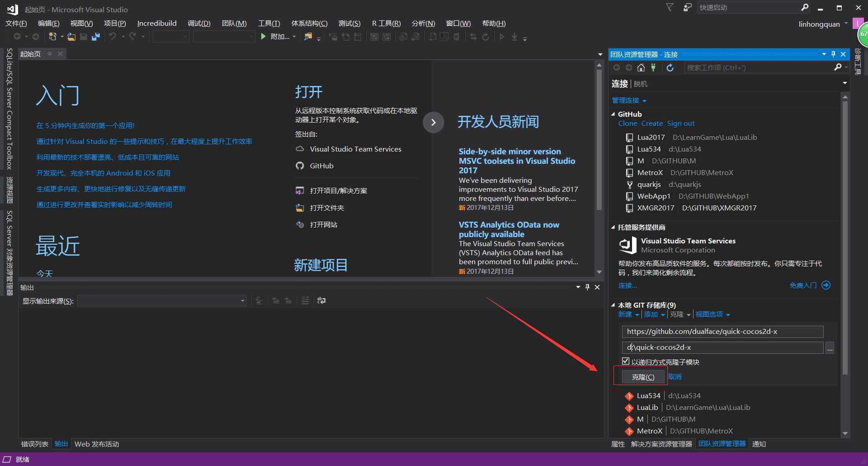This screenshot has width=868, height=466.
Task: Collapse the local Git repositories section
Action: (x=613, y=305)
